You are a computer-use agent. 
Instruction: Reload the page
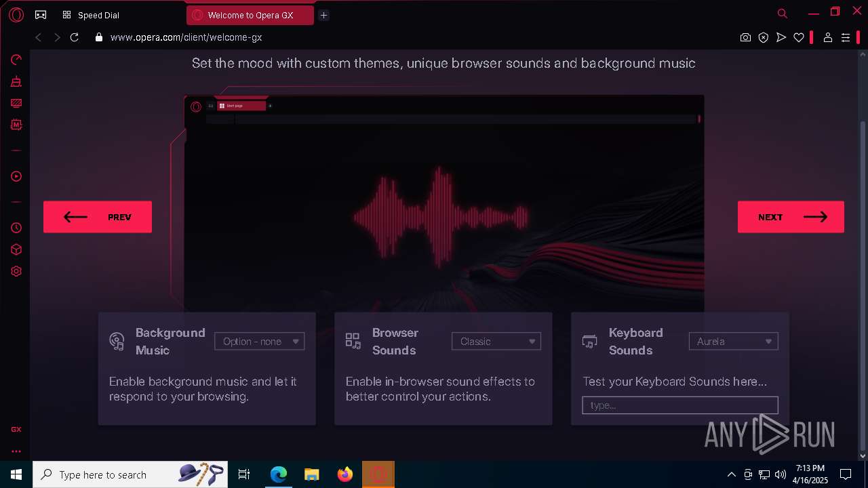tap(75, 38)
